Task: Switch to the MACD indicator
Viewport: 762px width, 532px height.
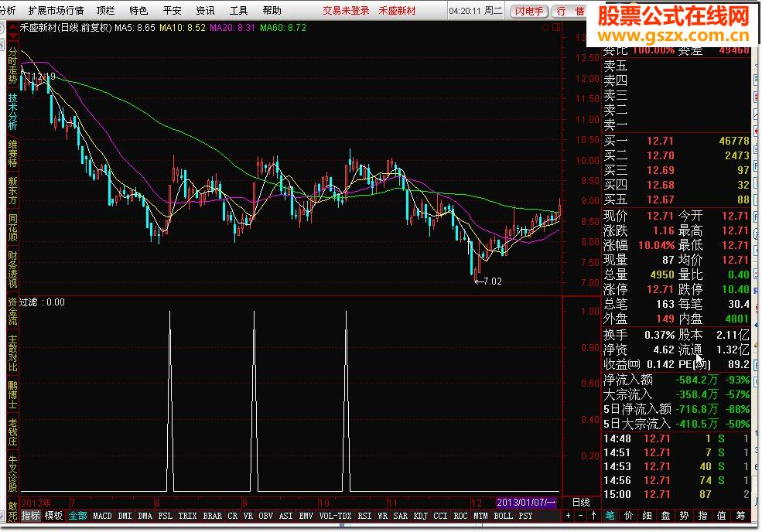Action: (x=103, y=516)
